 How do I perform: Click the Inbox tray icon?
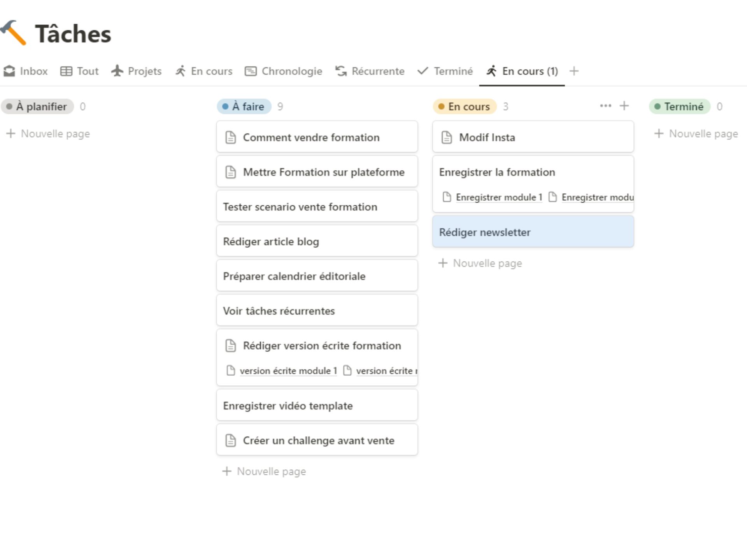point(9,71)
